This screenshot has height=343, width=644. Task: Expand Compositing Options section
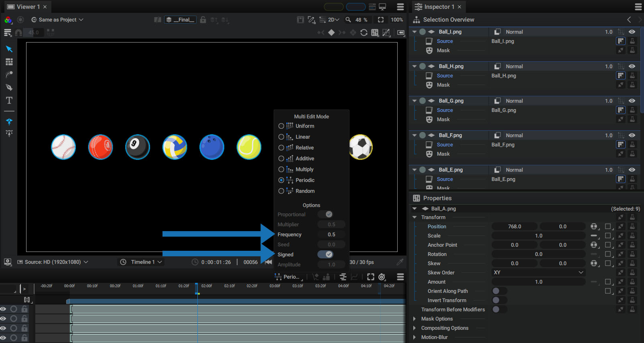[414, 328]
